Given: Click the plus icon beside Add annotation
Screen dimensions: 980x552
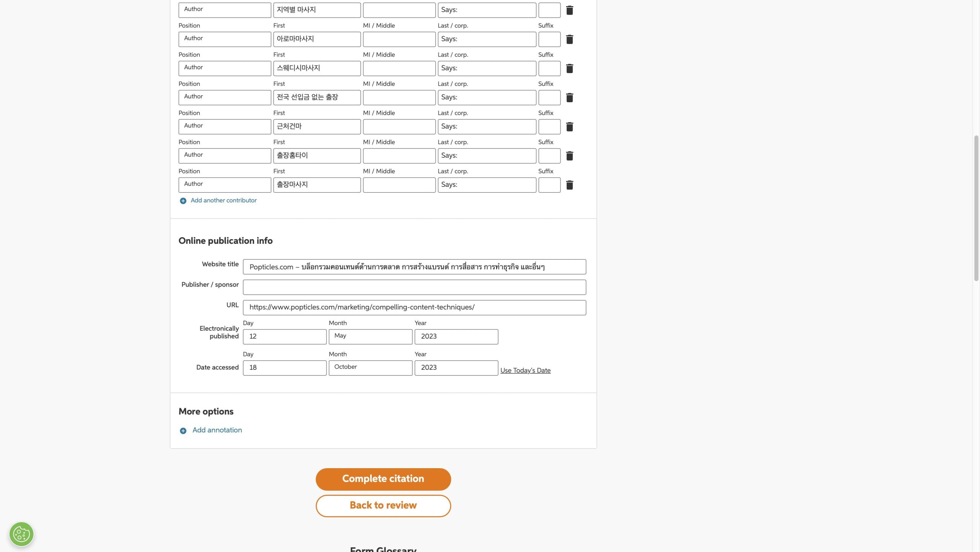Looking at the screenshot, I should click(183, 431).
